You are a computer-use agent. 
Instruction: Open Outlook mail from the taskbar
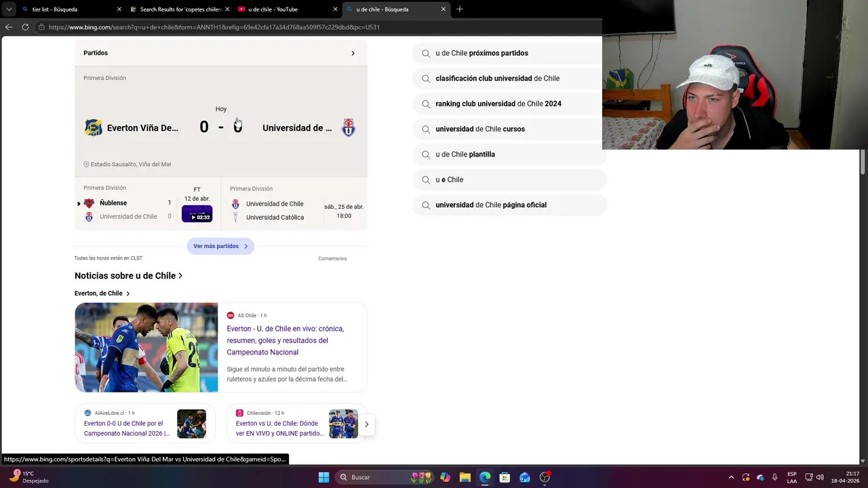[525, 477]
